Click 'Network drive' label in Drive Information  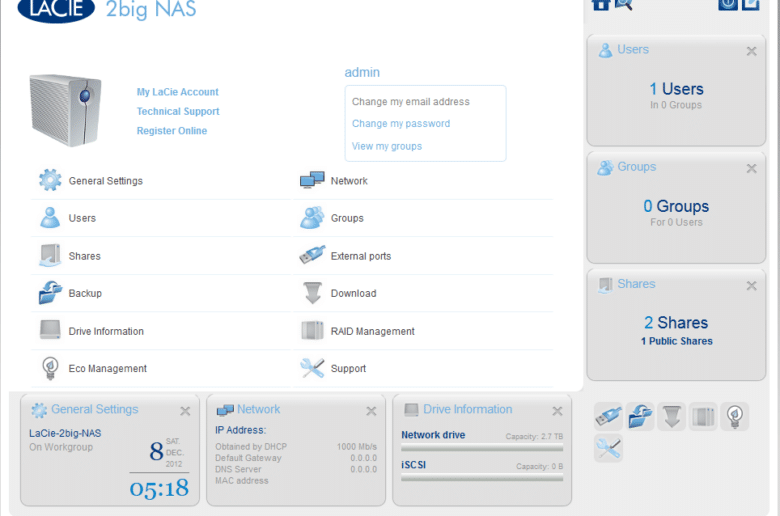coord(433,435)
